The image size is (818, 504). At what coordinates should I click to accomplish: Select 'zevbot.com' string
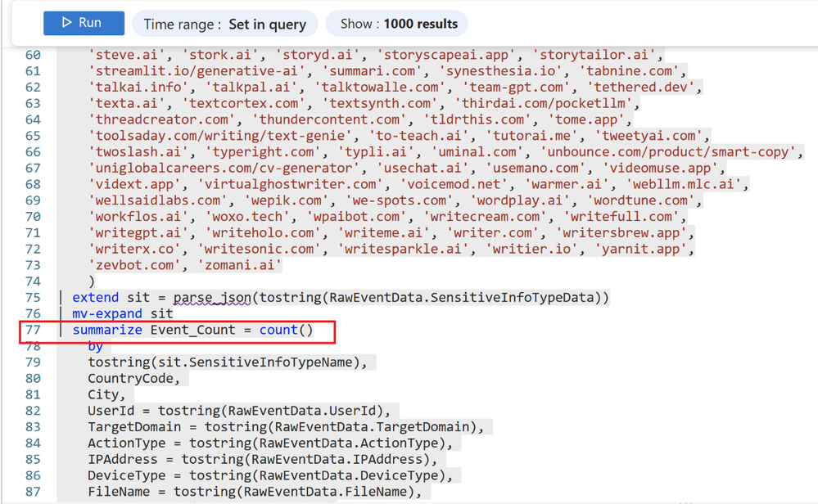tap(134, 265)
